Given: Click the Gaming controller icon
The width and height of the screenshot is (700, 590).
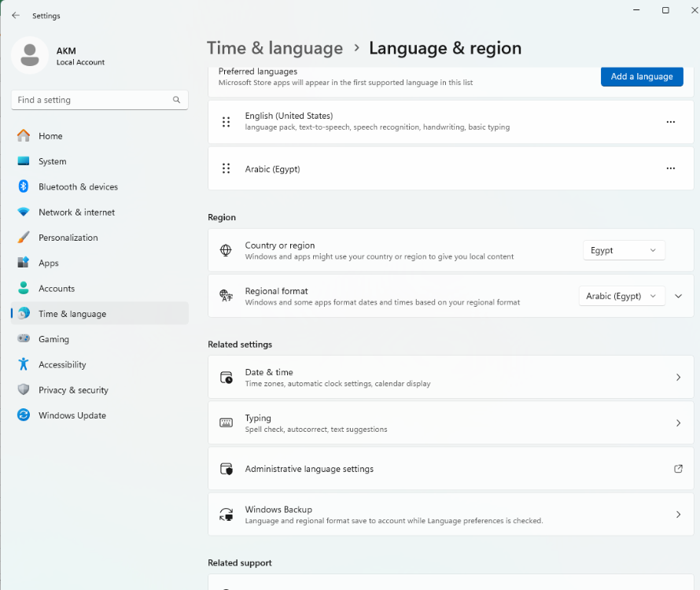Looking at the screenshot, I should 24,338.
